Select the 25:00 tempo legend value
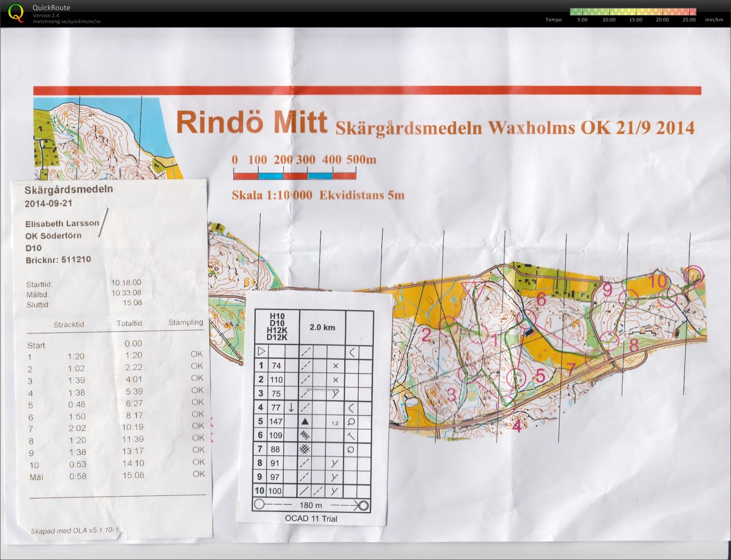Screen dimensions: 731x560 pyautogui.click(x=689, y=20)
